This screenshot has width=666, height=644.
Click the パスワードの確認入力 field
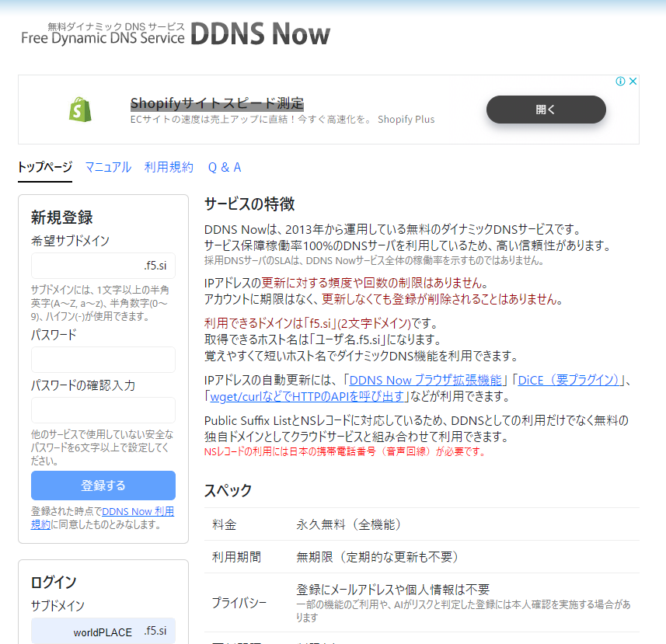coord(103,410)
